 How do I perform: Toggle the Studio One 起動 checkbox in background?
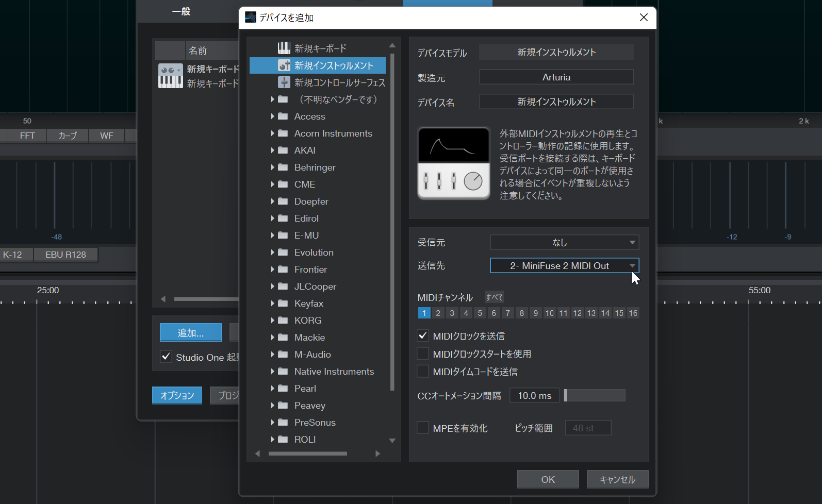(166, 357)
